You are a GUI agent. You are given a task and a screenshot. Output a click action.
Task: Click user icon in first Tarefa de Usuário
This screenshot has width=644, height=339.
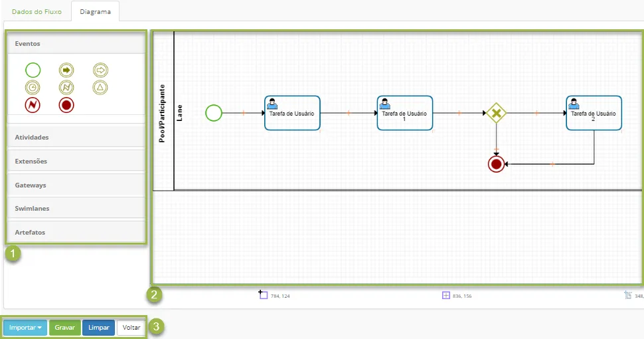tap(272, 104)
